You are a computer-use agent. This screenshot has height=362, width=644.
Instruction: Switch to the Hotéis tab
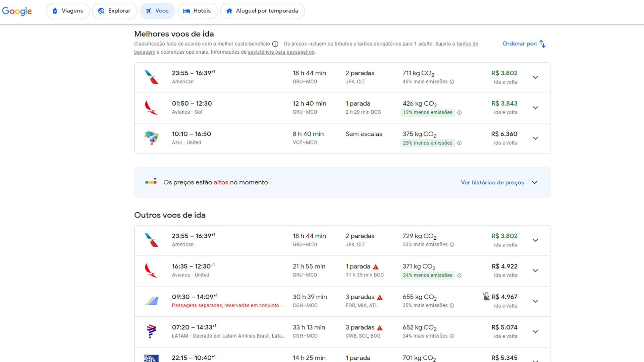click(198, 11)
